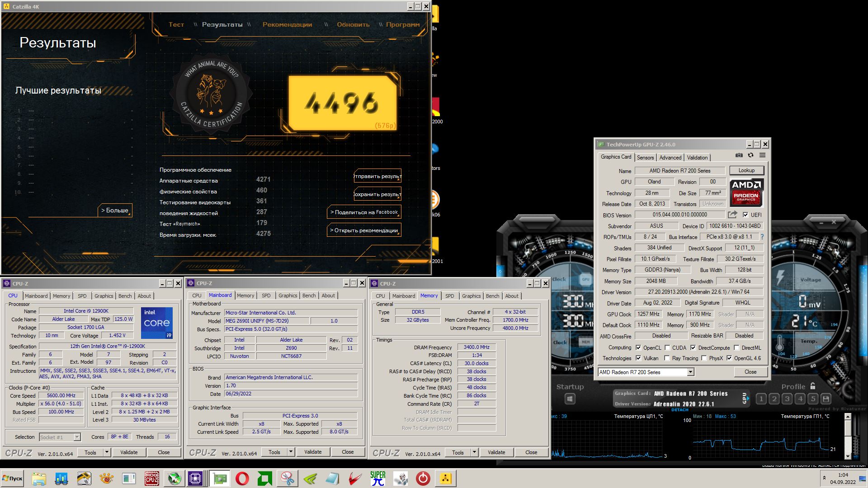Open the file explorer taskbar icon

(x=39, y=478)
